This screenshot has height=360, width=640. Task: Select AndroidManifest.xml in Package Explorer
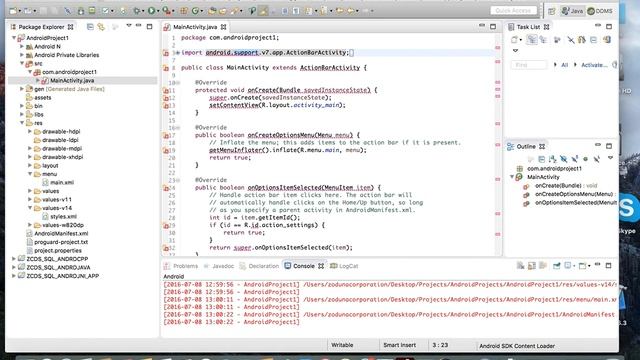[61, 233]
